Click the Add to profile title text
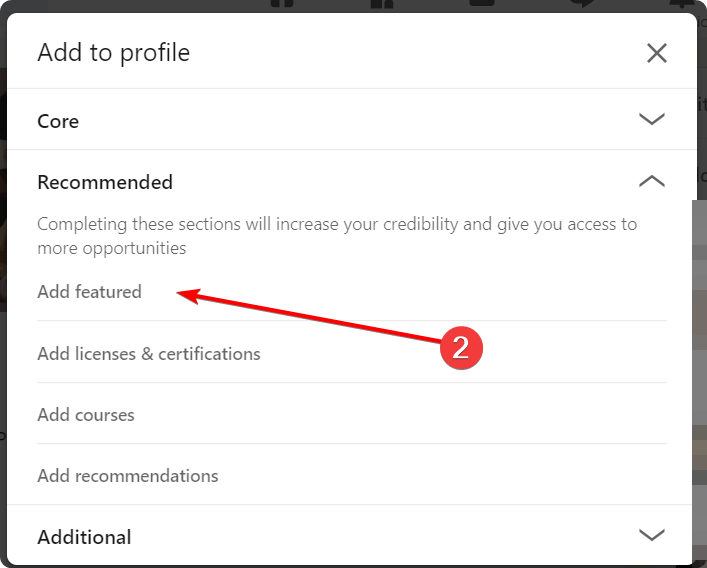Viewport: 707px width, 568px height. pyautogui.click(x=113, y=52)
